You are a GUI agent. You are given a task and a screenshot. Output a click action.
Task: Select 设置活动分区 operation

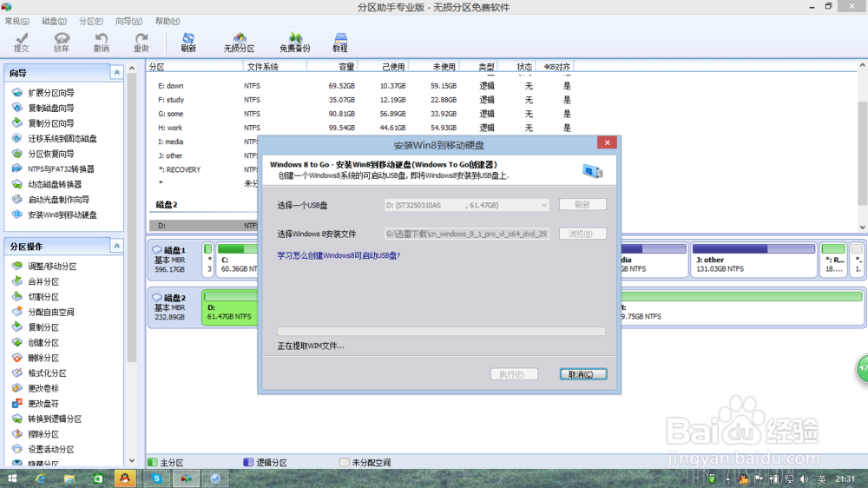coord(51,449)
